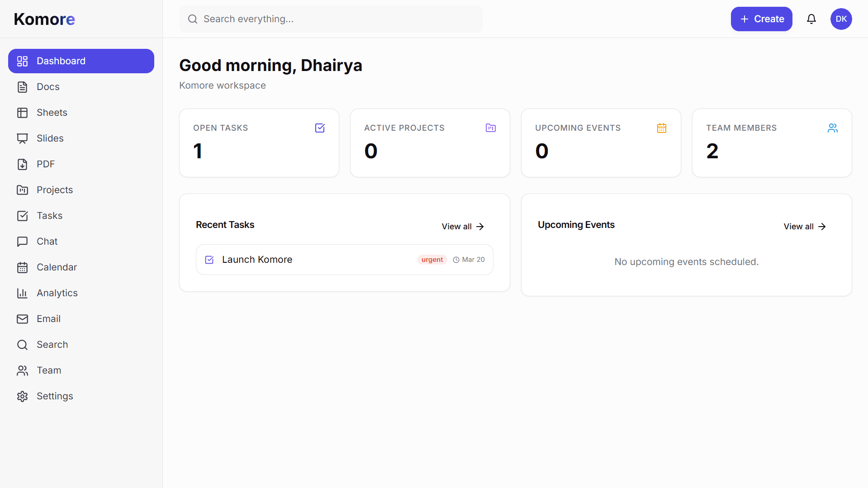868x488 pixels.
Task: Click the Search everything input field
Action: pos(331,19)
